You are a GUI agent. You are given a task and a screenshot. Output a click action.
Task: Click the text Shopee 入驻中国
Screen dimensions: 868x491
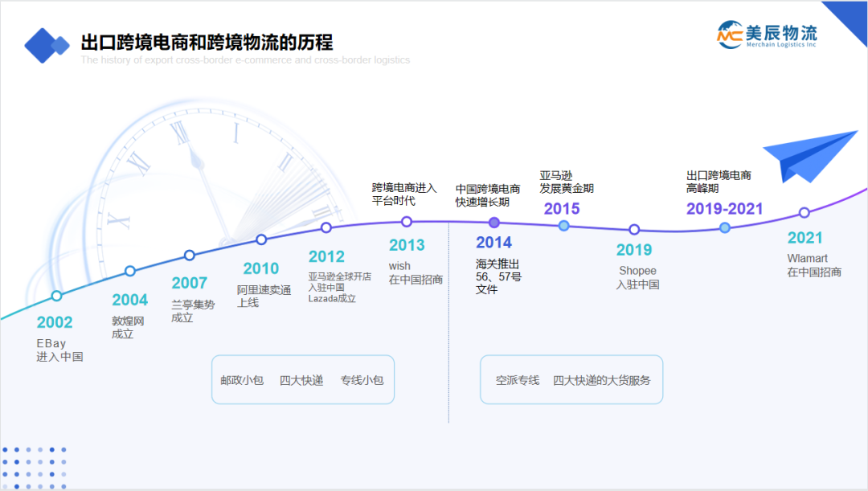click(x=637, y=277)
